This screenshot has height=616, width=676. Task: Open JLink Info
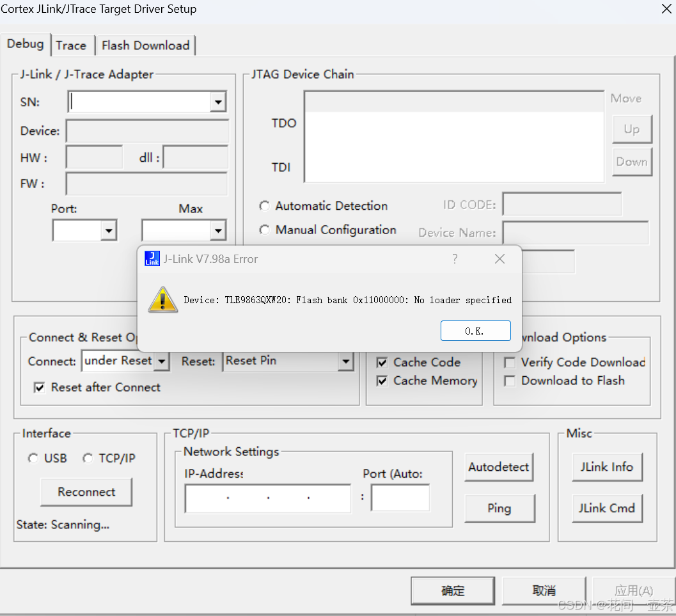pyautogui.click(x=607, y=467)
